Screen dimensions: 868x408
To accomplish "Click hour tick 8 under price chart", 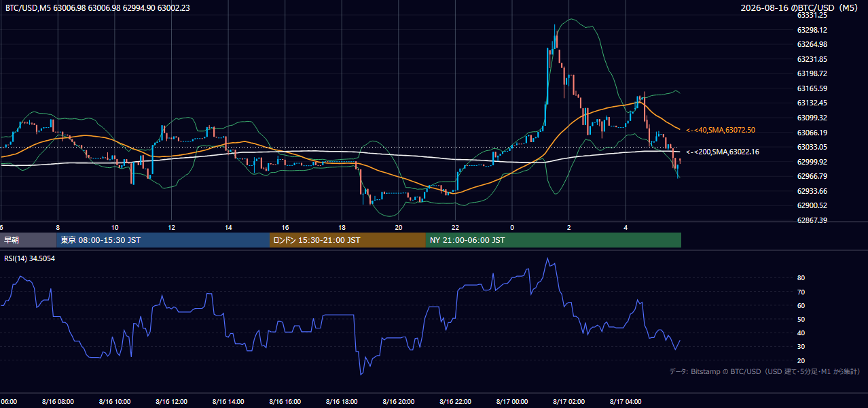I will pos(58,227).
